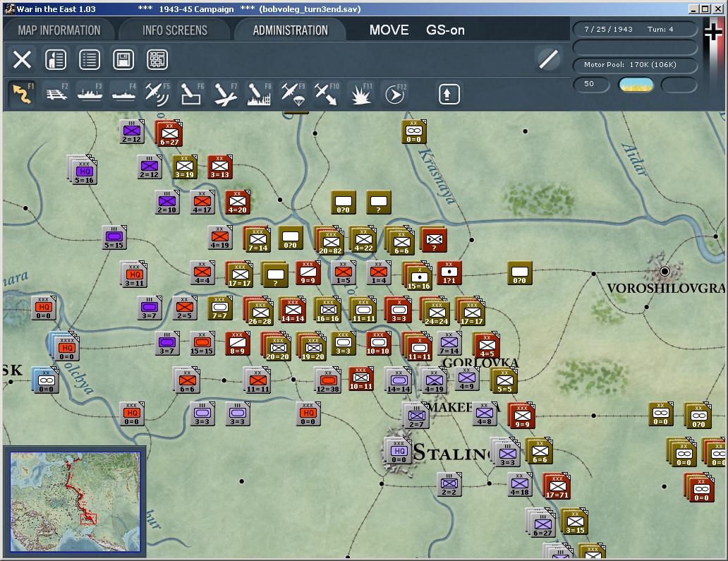Click the minimap overview thumbnail
Image resolution: width=728 pixels, height=561 pixels.
click(75, 502)
